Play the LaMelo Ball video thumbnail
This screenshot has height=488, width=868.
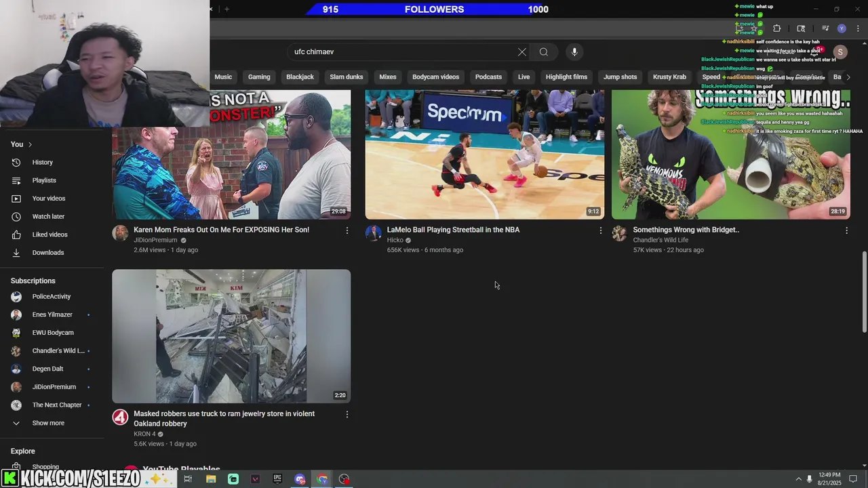(x=485, y=155)
